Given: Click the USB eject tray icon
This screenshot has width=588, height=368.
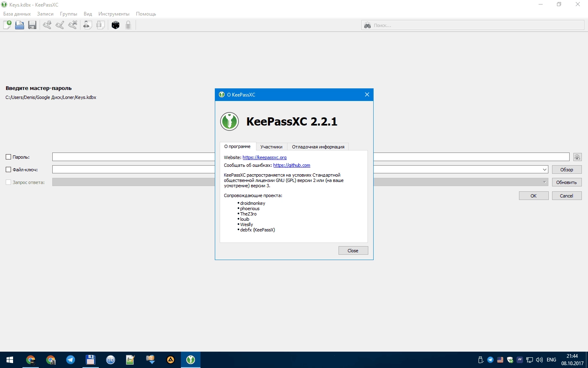Looking at the screenshot, I should (481, 360).
